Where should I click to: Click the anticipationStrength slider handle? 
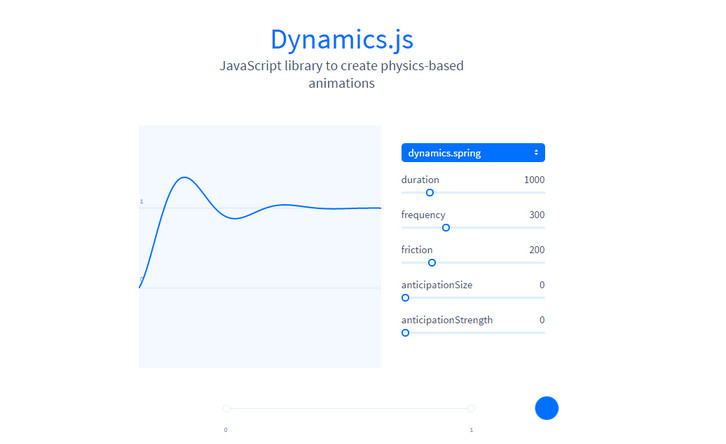pyautogui.click(x=405, y=333)
